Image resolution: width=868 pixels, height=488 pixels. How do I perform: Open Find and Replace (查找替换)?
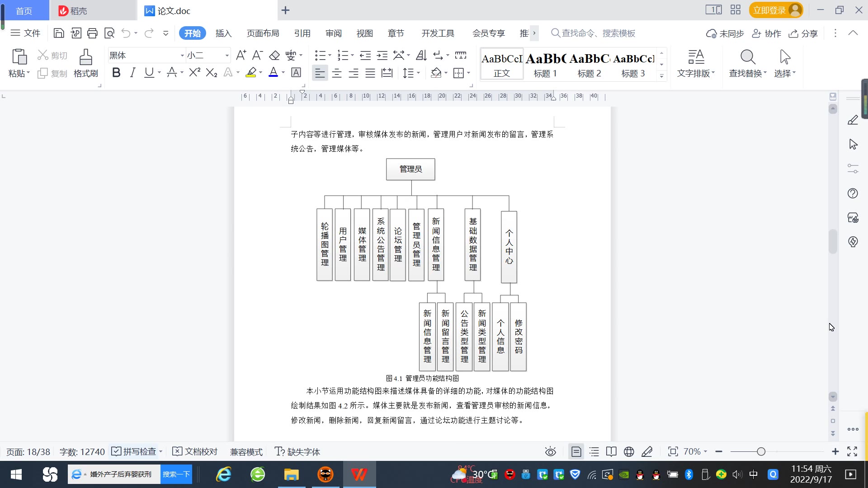pyautogui.click(x=747, y=63)
